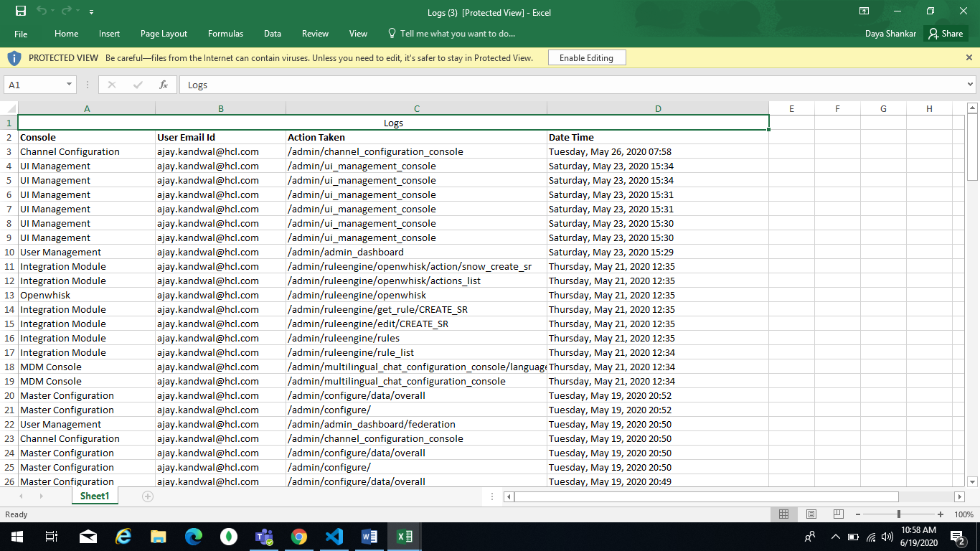
Task: Click the Tell me search box
Action: pyautogui.click(x=457, y=34)
